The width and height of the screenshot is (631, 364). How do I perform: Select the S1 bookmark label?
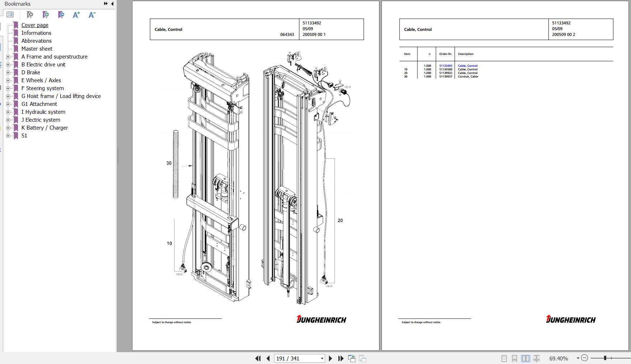24,136
